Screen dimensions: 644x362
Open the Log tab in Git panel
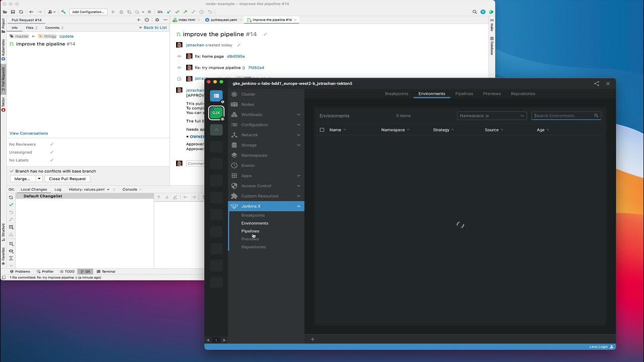(x=58, y=190)
